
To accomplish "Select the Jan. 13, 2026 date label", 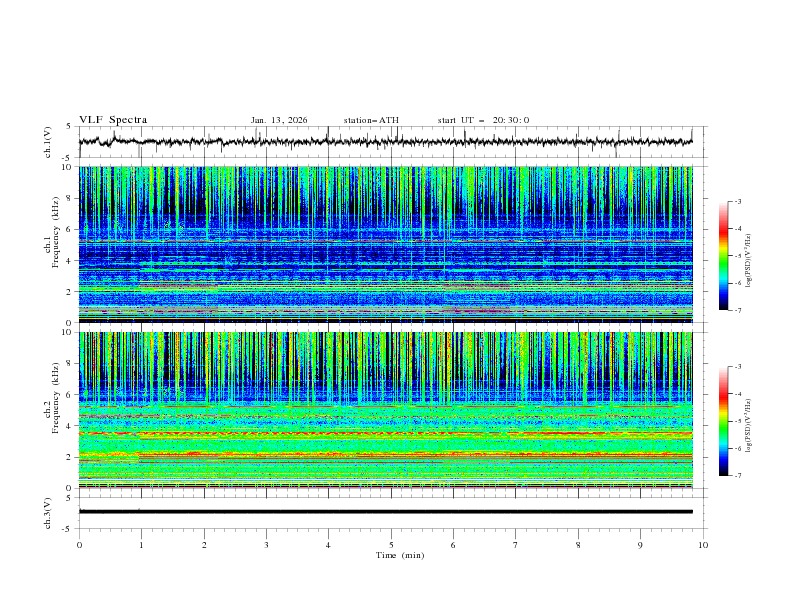I will click(x=279, y=120).
